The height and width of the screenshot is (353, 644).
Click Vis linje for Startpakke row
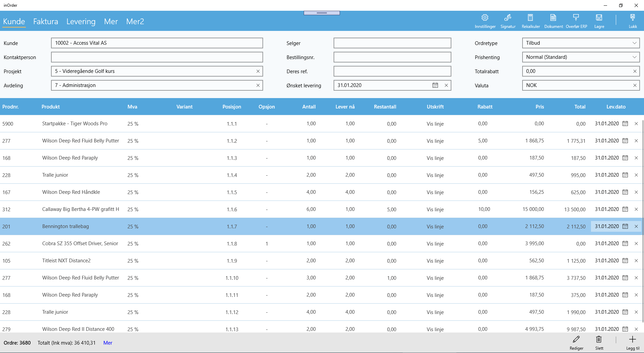click(435, 124)
